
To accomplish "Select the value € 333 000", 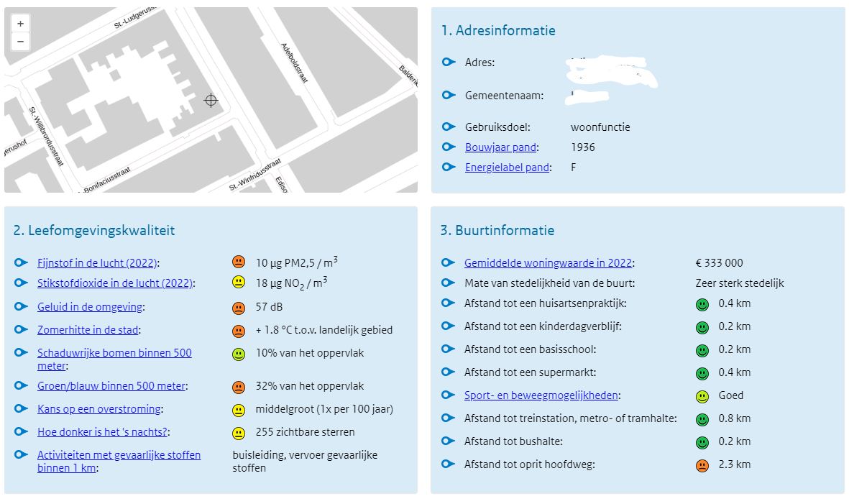I will click(x=719, y=263).
